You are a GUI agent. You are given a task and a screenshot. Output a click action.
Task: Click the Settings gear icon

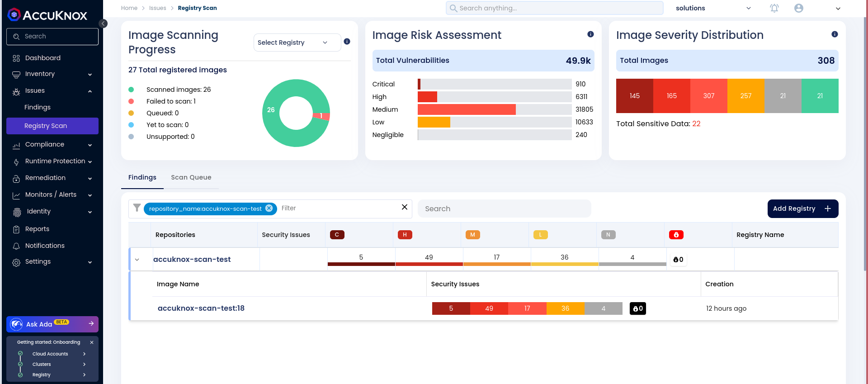point(16,262)
